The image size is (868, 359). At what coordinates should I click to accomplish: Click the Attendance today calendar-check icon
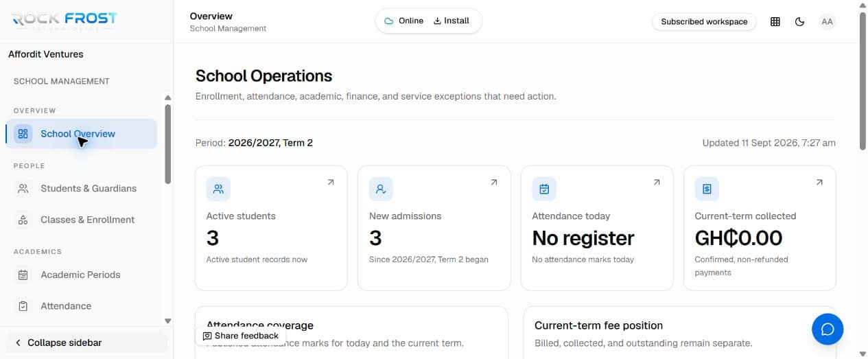[x=544, y=189]
